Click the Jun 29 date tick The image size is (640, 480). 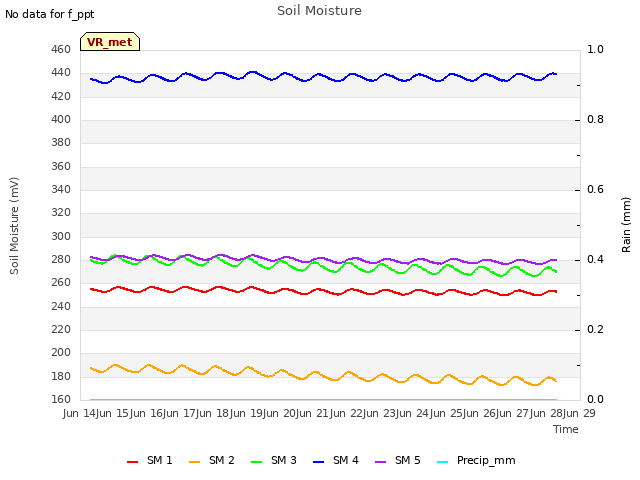(579, 413)
